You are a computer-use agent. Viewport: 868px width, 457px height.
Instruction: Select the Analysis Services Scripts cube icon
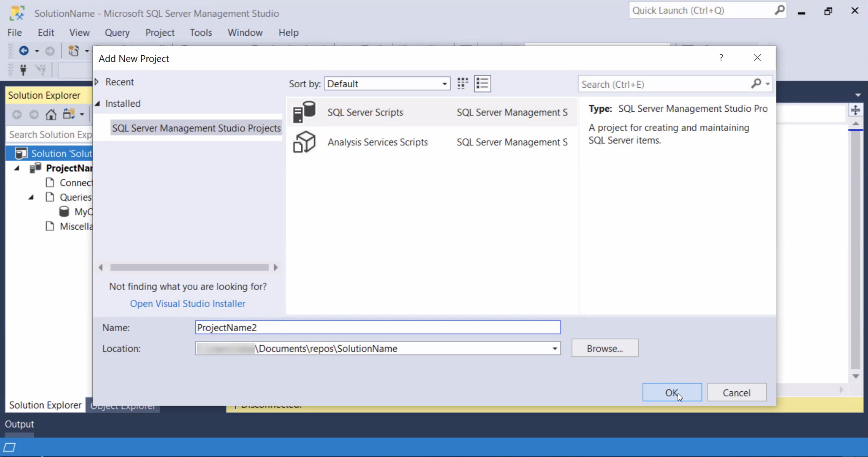click(304, 142)
